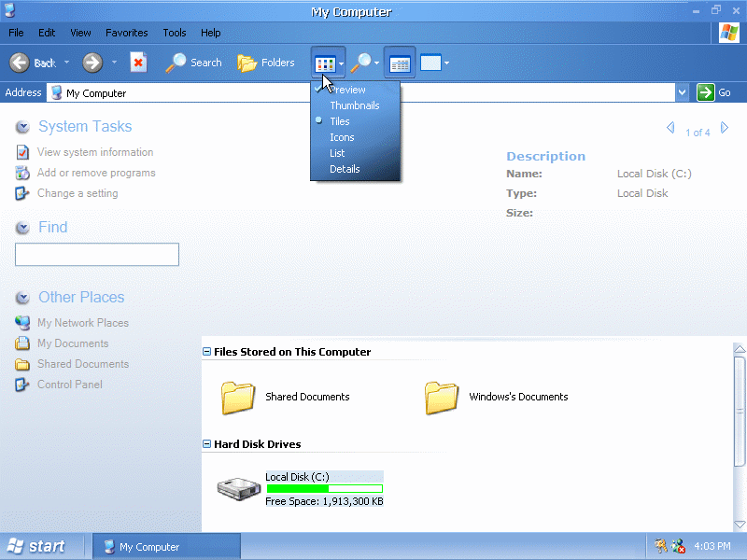
Task: Choose Icons view from menu
Action: pos(356,137)
